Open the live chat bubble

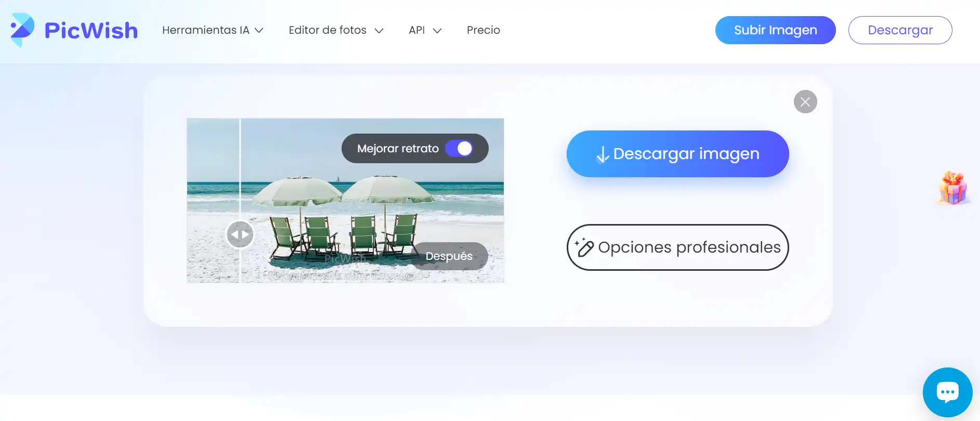(947, 392)
